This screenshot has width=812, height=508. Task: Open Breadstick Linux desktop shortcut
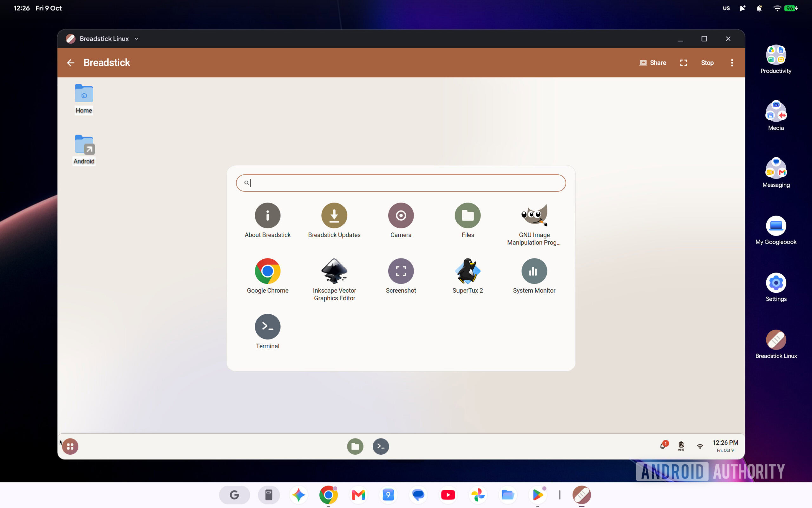click(776, 344)
